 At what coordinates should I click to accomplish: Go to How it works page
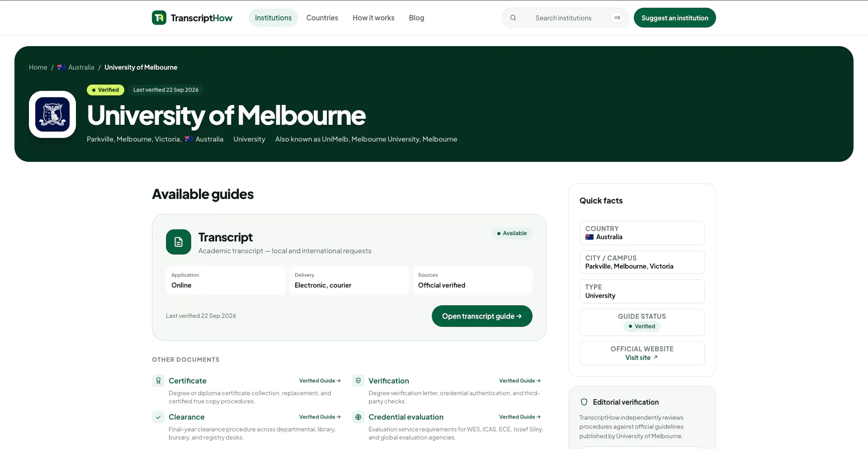[x=373, y=18]
